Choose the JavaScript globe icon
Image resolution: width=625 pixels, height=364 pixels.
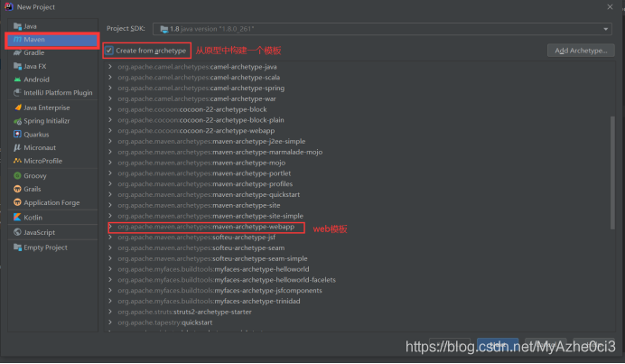pyautogui.click(x=17, y=232)
